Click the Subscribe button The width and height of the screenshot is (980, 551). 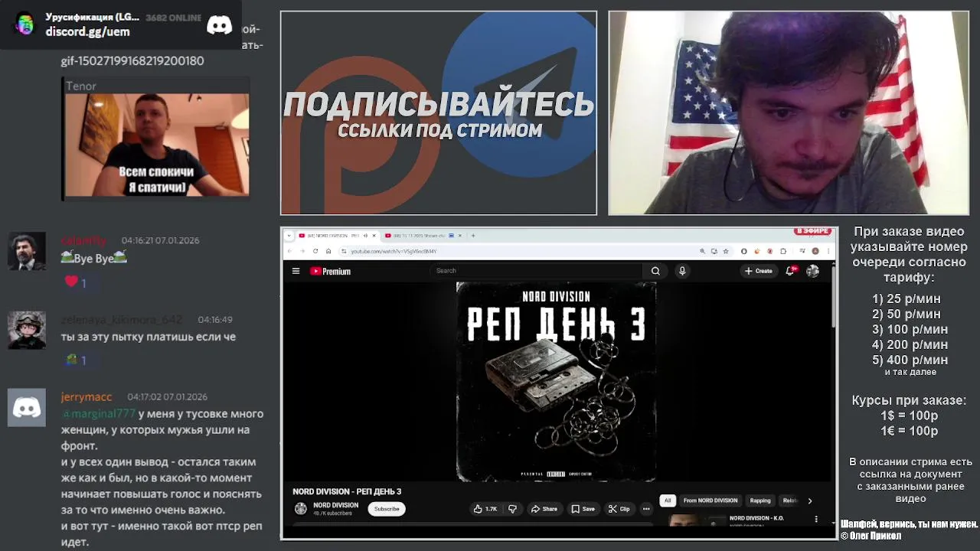[x=387, y=509]
